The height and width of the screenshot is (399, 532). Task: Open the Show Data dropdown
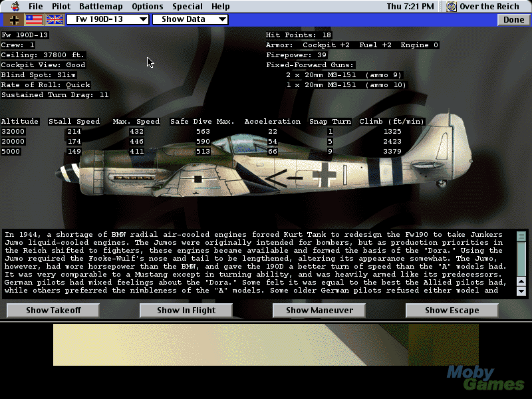coord(190,19)
